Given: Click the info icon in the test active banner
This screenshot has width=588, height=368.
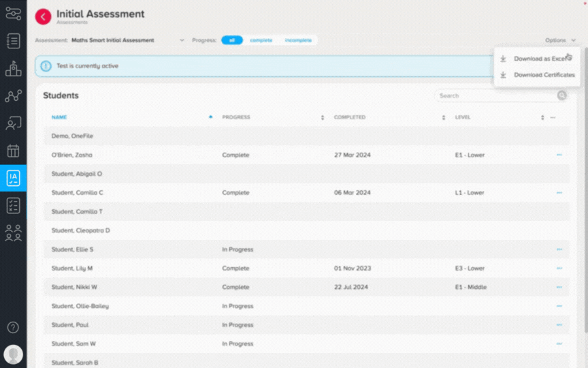Looking at the screenshot, I should 46,66.
